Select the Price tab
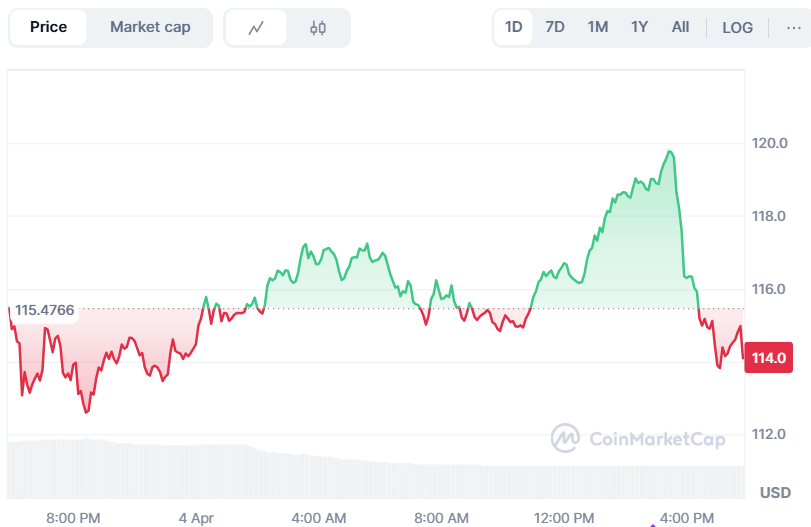The image size is (811, 527). 48,27
